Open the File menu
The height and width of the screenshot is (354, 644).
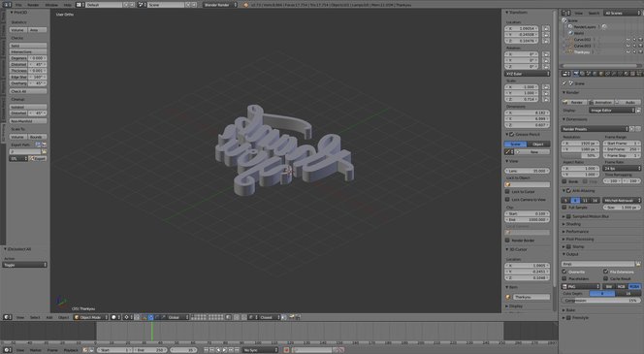(18, 5)
